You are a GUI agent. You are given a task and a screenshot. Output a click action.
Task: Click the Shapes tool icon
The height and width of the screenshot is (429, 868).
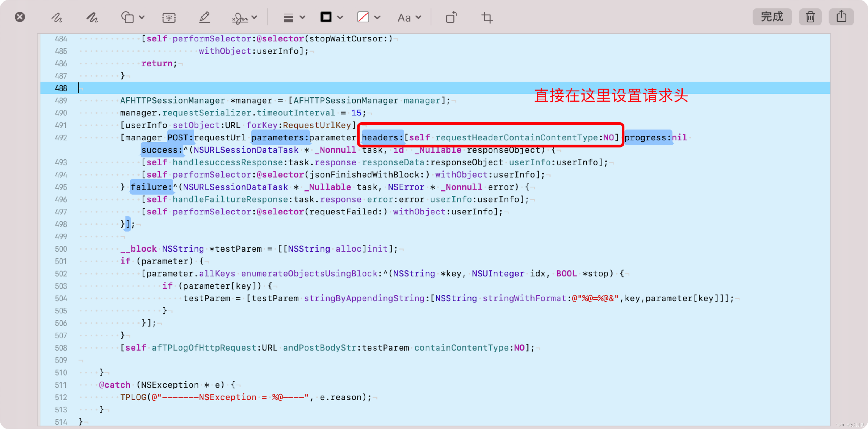pos(127,17)
